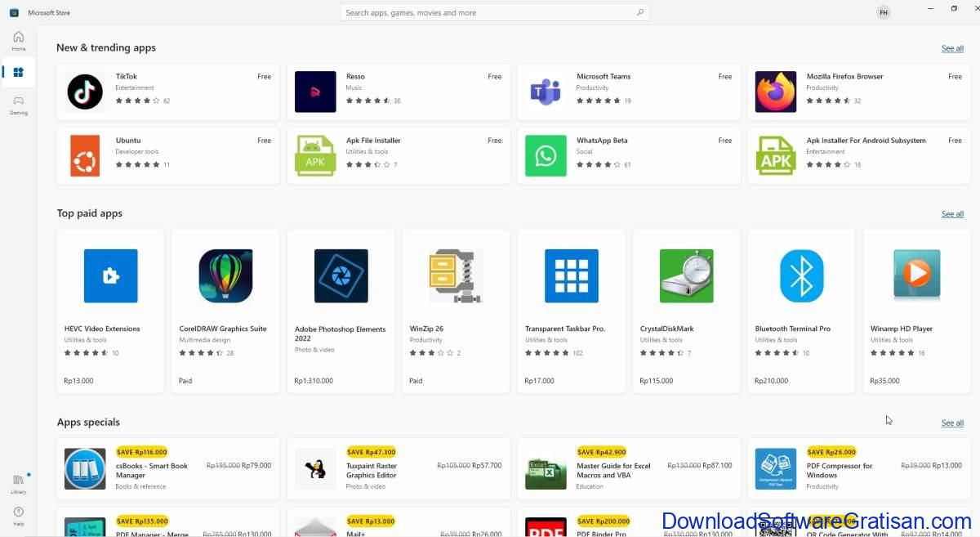Open the FH user profile button

[884, 12]
